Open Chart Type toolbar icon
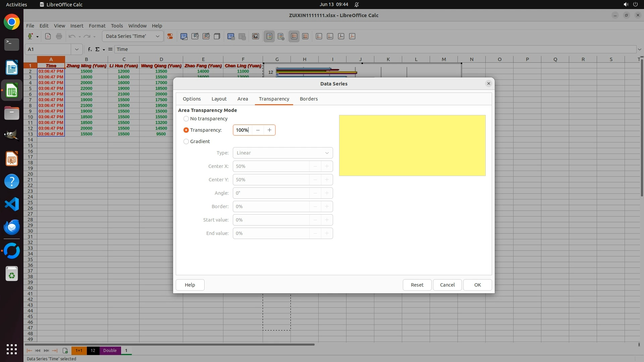Image resolution: width=644 pixels, height=362 pixels. coord(184,36)
